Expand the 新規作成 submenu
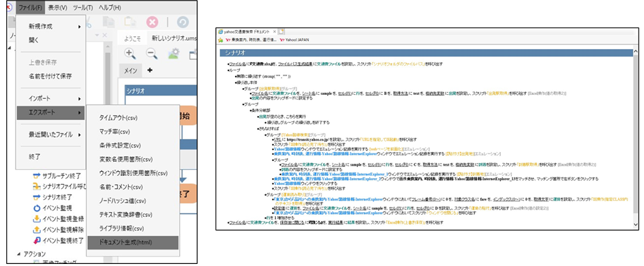 pos(50,27)
